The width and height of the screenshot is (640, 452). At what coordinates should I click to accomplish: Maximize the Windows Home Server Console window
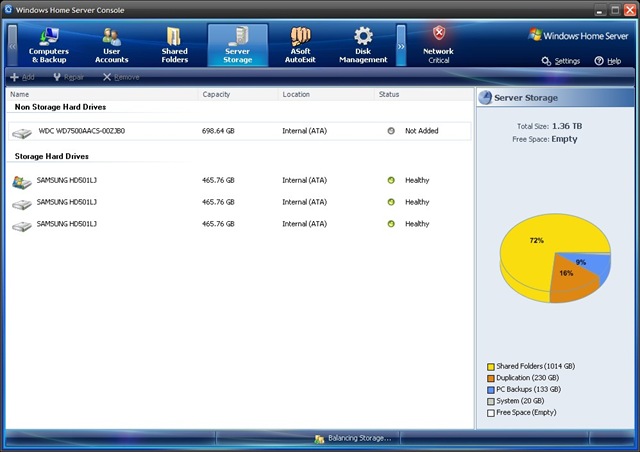(615, 10)
